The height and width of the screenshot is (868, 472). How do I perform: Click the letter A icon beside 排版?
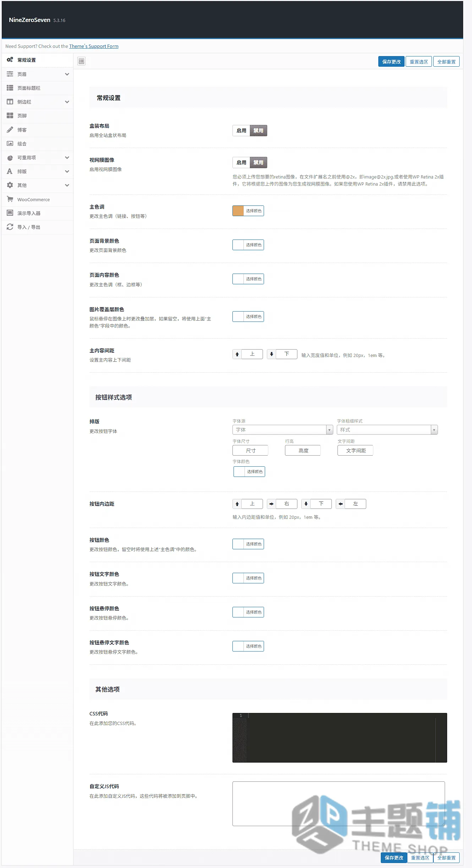tap(10, 171)
